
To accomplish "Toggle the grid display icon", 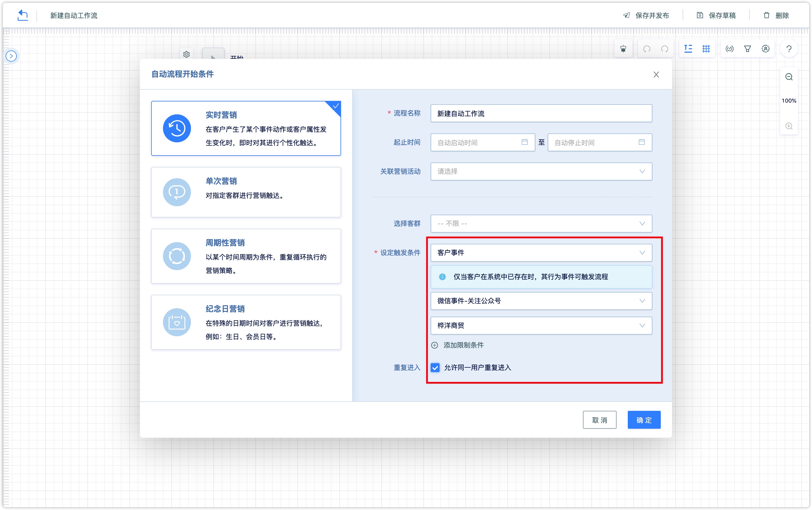I will tap(706, 49).
